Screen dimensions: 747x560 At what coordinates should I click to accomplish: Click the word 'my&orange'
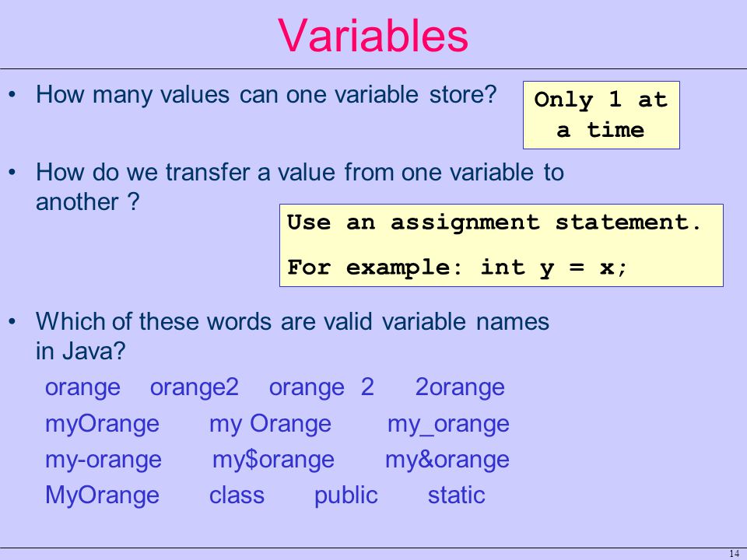[x=447, y=460]
